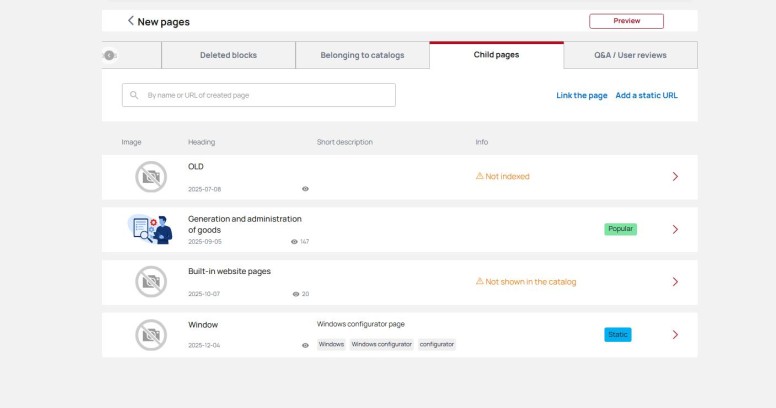Screen dimensions: 776x408
Task: Switch to the Deleted blocks tab
Action: click(x=228, y=55)
